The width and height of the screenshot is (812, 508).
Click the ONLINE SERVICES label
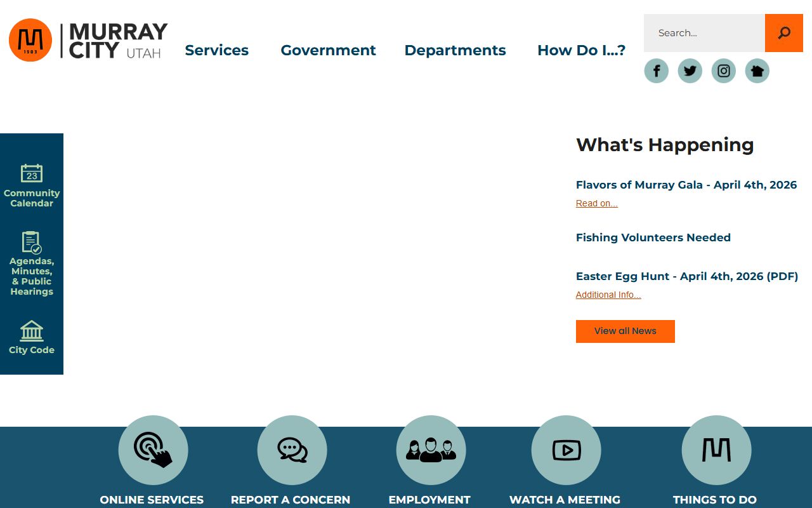coord(152,500)
